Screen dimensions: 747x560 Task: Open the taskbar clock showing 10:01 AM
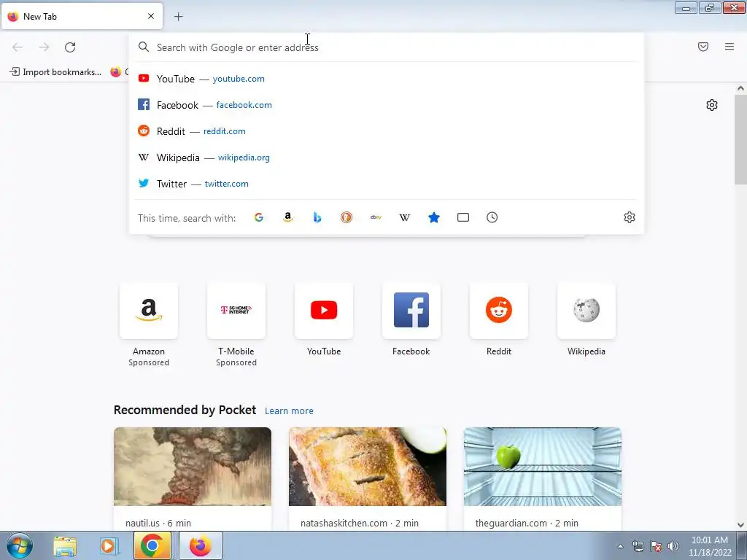pyautogui.click(x=710, y=546)
